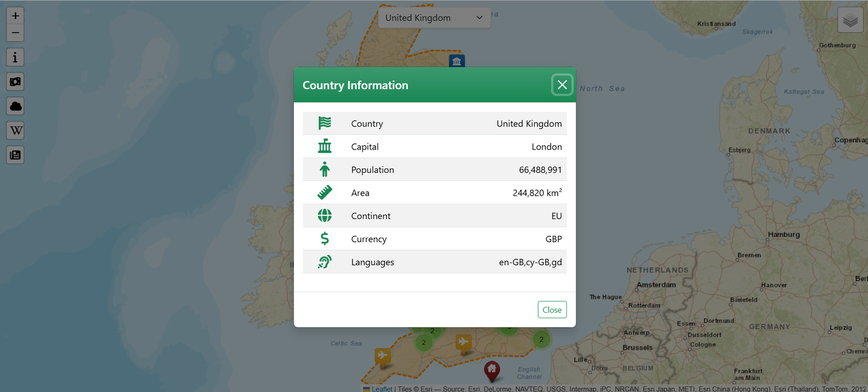Screen dimensions: 868x392
Task: Close modal with the X button
Action: [x=562, y=85]
